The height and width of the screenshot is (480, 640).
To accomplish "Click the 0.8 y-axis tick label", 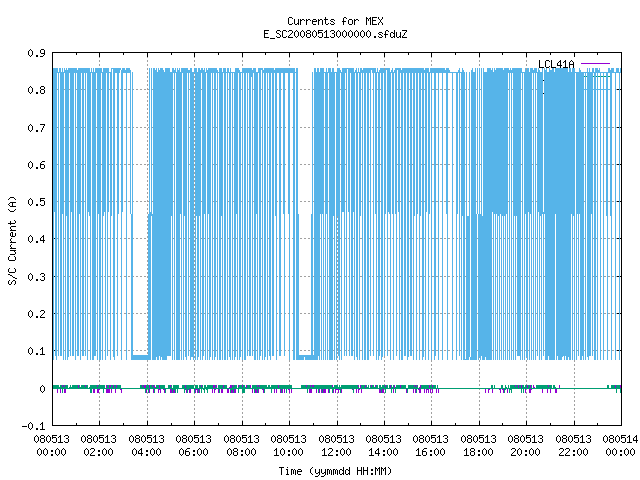I will pos(37,90).
